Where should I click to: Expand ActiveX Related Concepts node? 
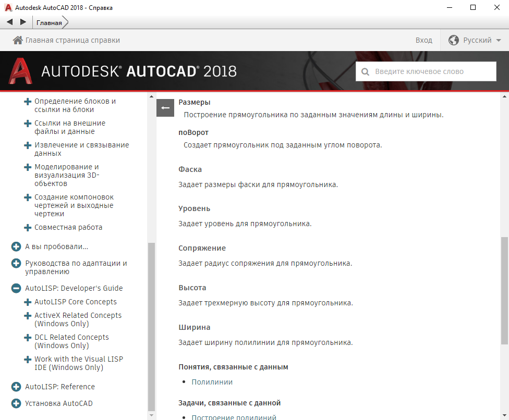28,316
